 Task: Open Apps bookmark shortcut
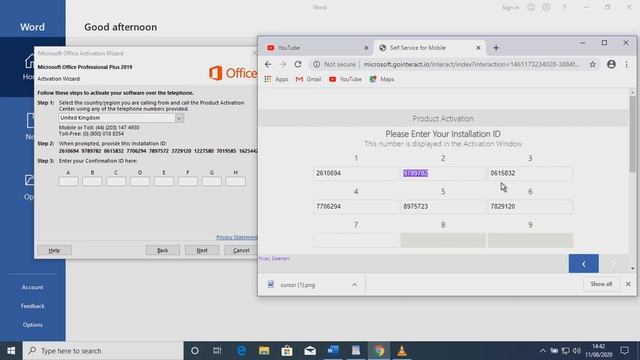276,79
